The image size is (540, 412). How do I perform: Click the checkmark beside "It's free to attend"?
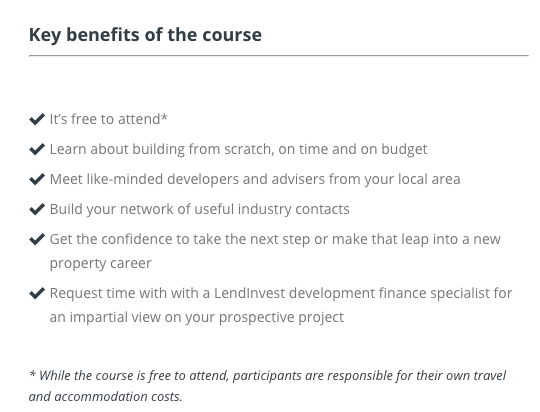pos(37,119)
